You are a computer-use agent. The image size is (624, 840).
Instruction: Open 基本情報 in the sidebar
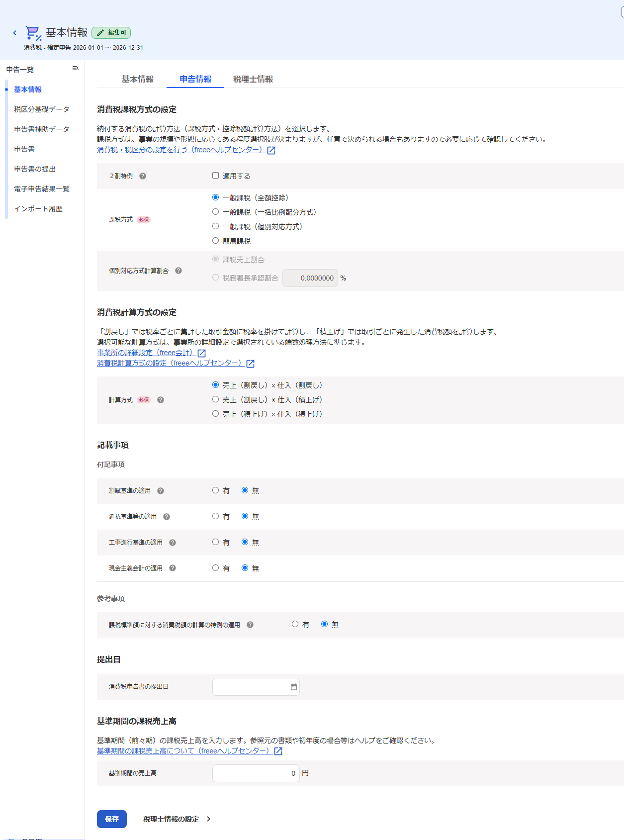pyautogui.click(x=28, y=90)
